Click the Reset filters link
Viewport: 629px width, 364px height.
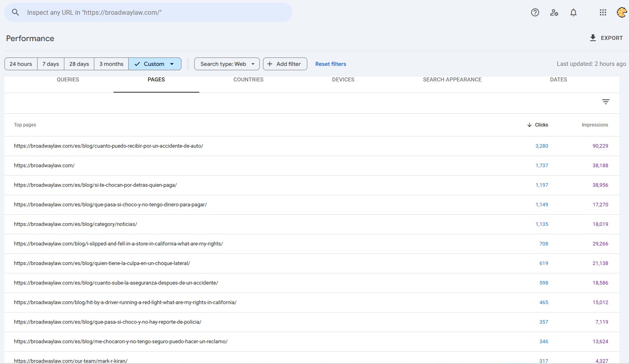pos(330,64)
